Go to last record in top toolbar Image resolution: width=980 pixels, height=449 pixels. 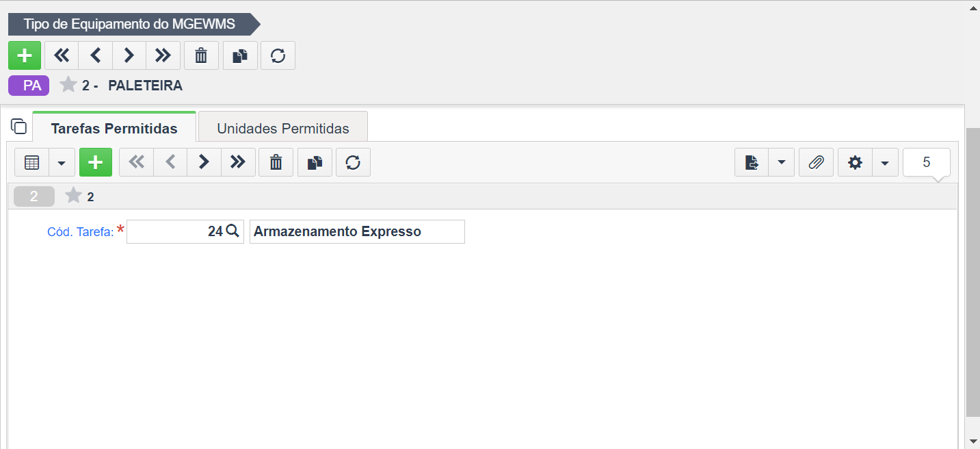coord(163,55)
